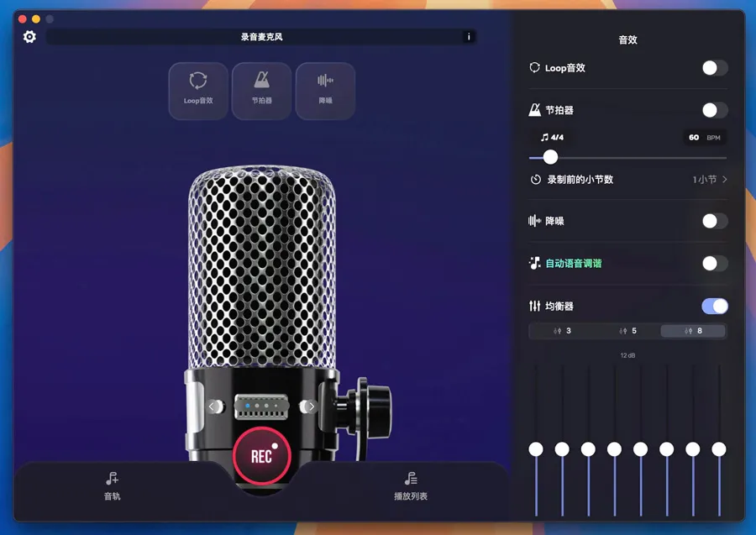
Task: Click the 降噪 noise reduction tile
Action: [x=325, y=90]
